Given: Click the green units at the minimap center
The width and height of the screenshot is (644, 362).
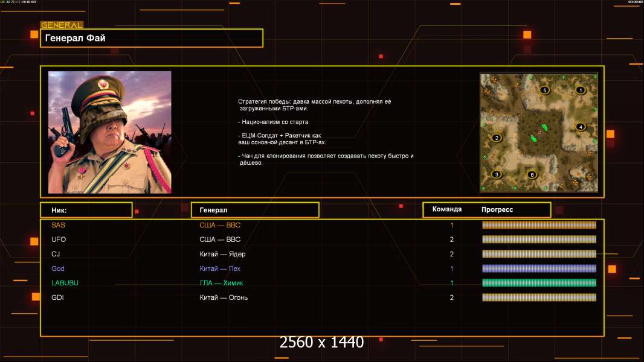Looking at the screenshot, I should coord(535,133).
